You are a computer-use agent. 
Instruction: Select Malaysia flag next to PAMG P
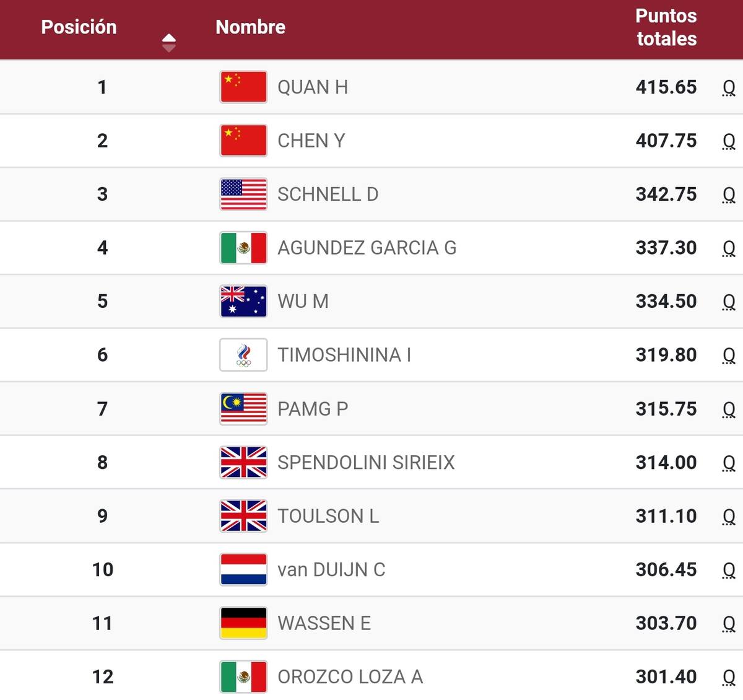pyautogui.click(x=243, y=409)
